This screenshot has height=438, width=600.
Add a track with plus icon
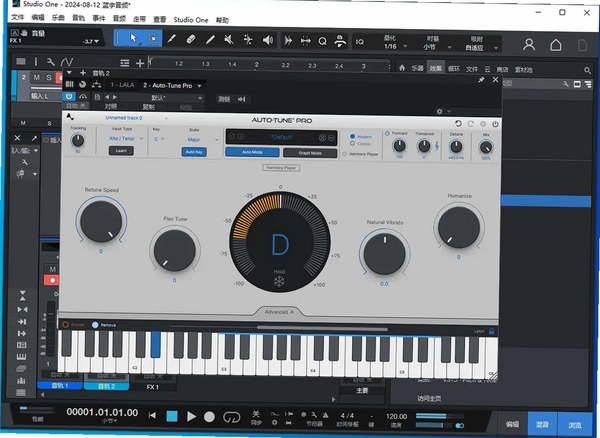click(x=140, y=63)
